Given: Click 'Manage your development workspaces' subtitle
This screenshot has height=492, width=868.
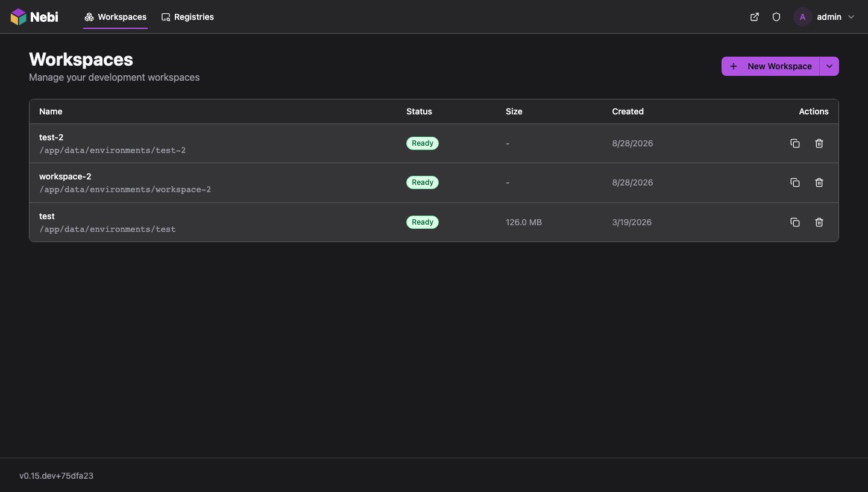Looking at the screenshot, I should pyautogui.click(x=114, y=77).
